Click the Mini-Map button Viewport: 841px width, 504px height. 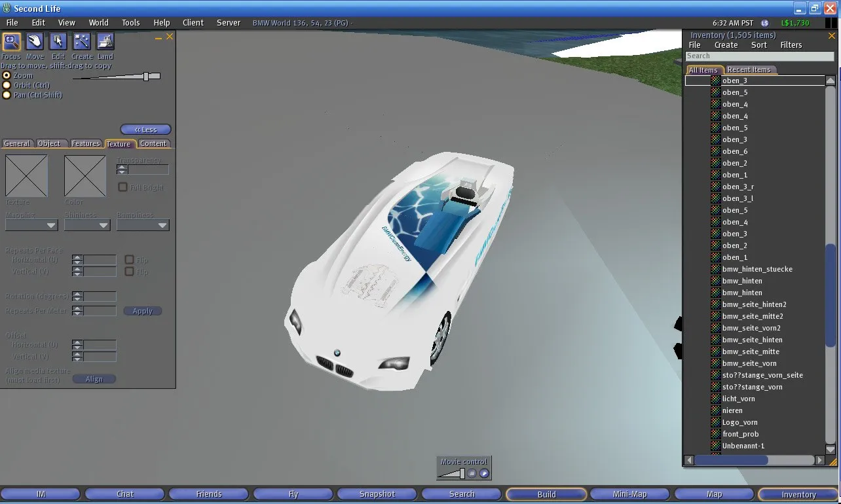point(630,494)
